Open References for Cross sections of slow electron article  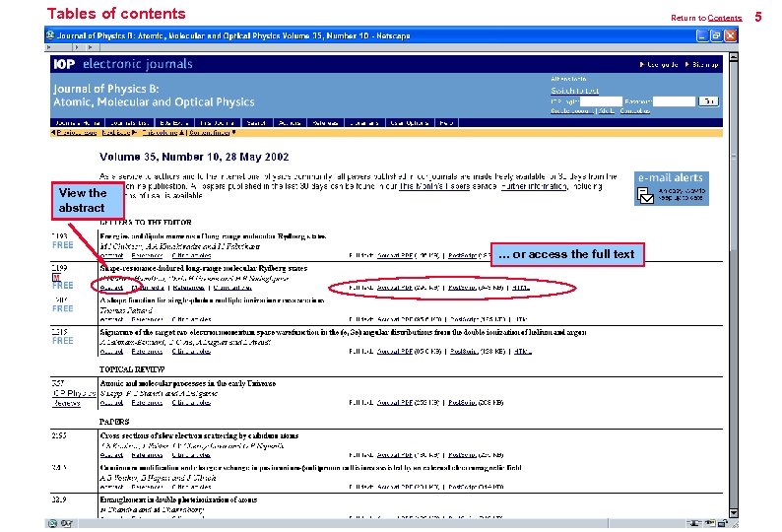(x=147, y=455)
